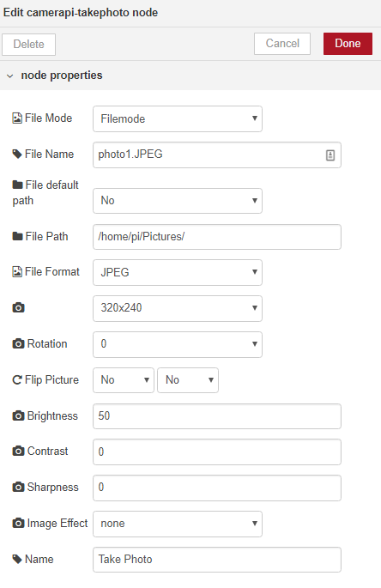Click the File Path input field
This screenshot has height=588, width=381.
pos(217,237)
